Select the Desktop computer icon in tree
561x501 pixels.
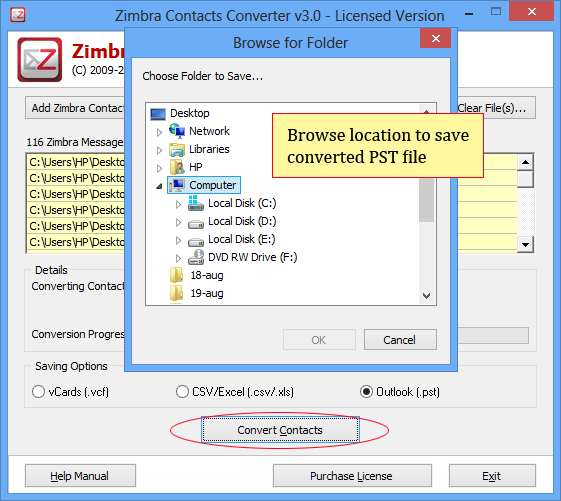pyautogui.click(x=158, y=114)
